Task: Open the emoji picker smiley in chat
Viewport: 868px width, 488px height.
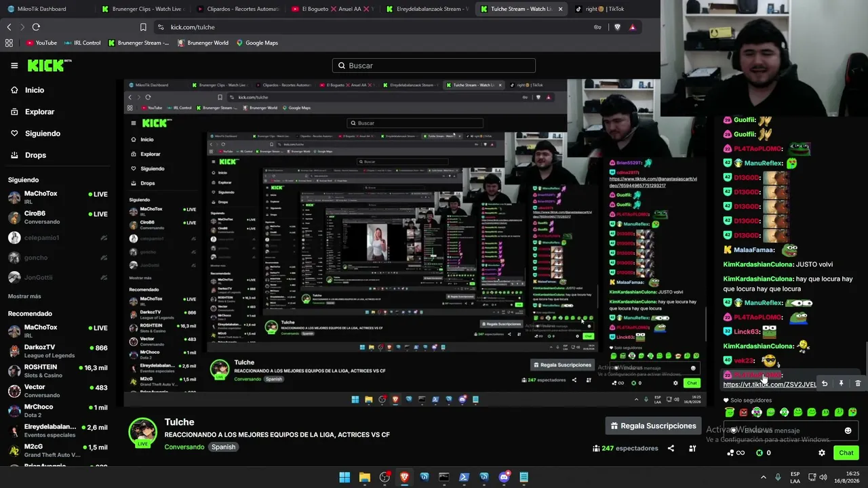Action: (848, 430)
